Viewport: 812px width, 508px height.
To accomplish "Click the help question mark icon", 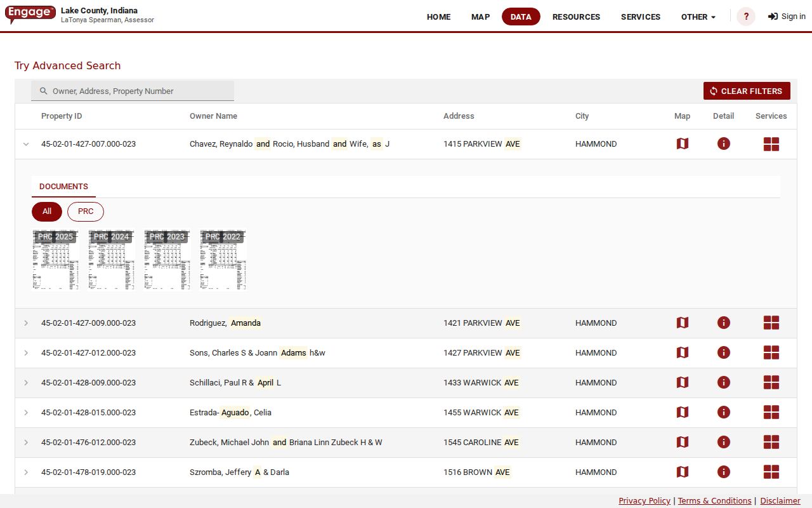I will click(x=746, y=17).
